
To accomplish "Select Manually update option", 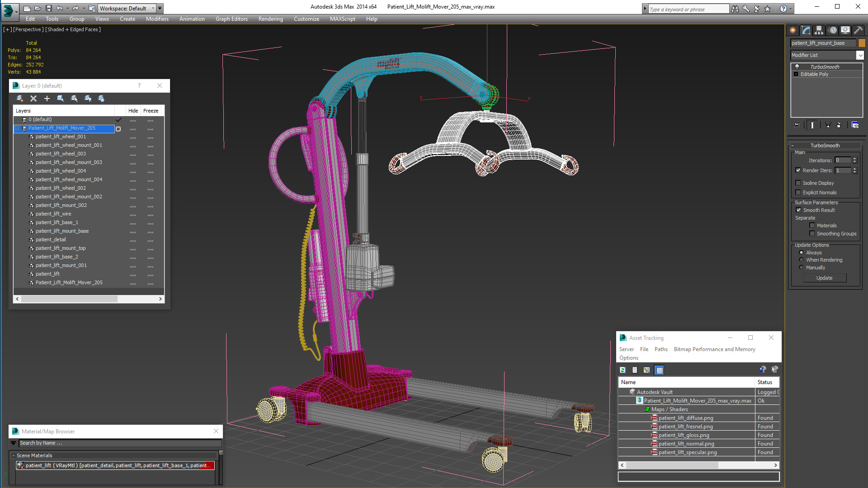I will (801, 267).
